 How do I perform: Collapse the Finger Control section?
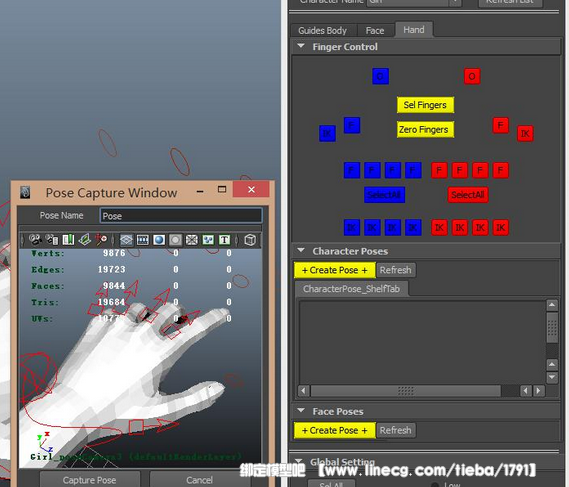(x=301, y=46)
